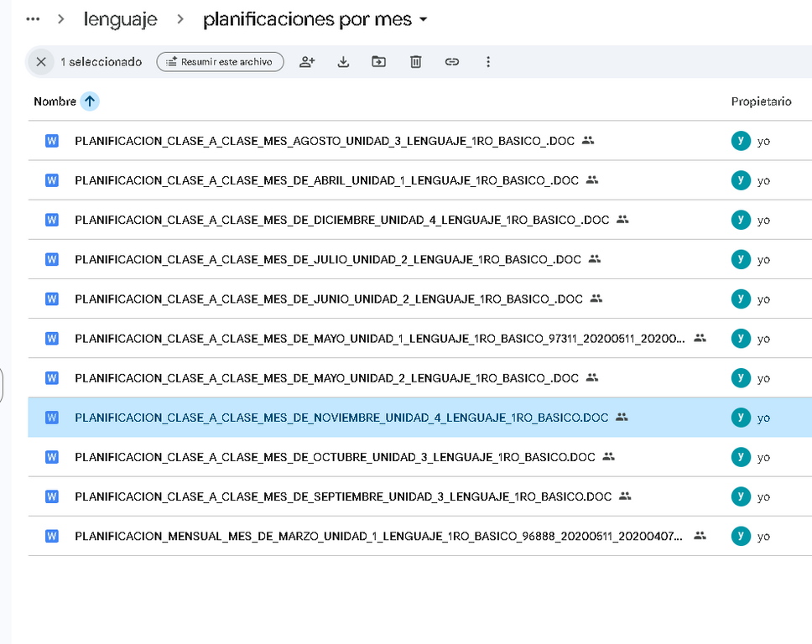The image size is (812, 644).
Task: Select the SEPTIEMBRE_UNIDAD_3 planning file name
Action: pyautogui.click(x=343, y=496)
